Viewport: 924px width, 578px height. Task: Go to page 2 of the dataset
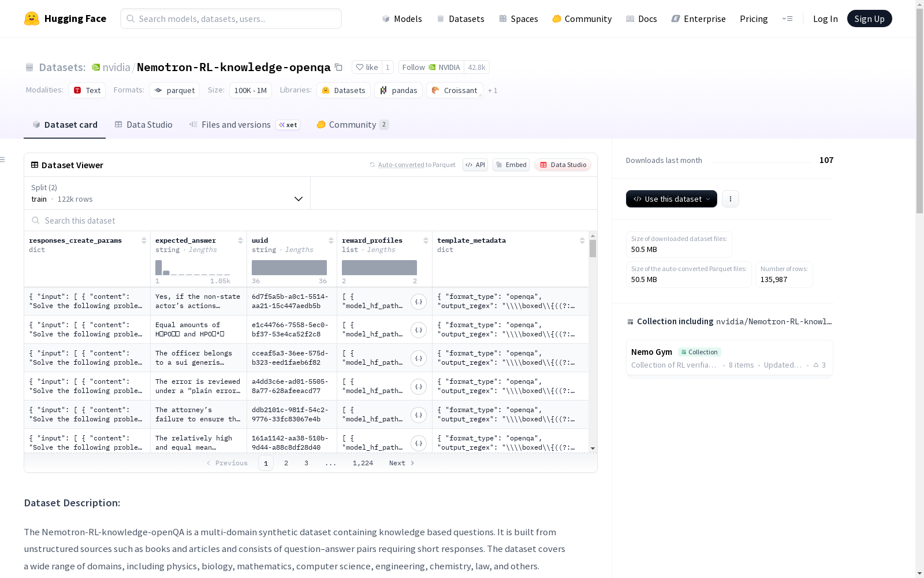tap(286, 463)
